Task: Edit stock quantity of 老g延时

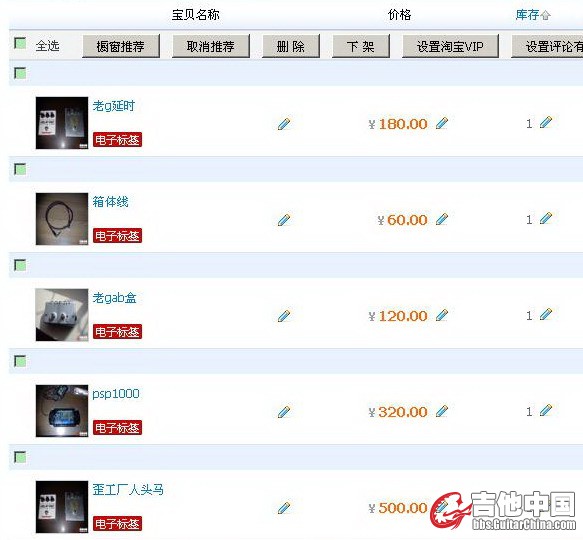Action: [546, 122]
